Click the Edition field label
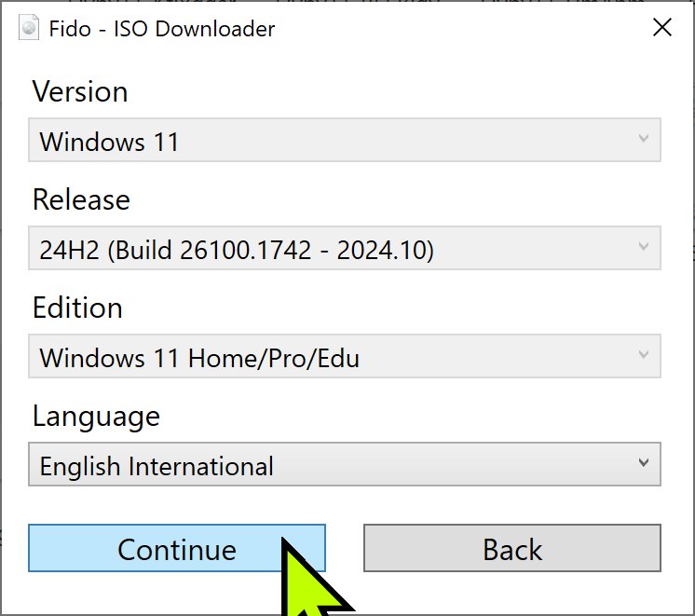 (x=77, y=308)
